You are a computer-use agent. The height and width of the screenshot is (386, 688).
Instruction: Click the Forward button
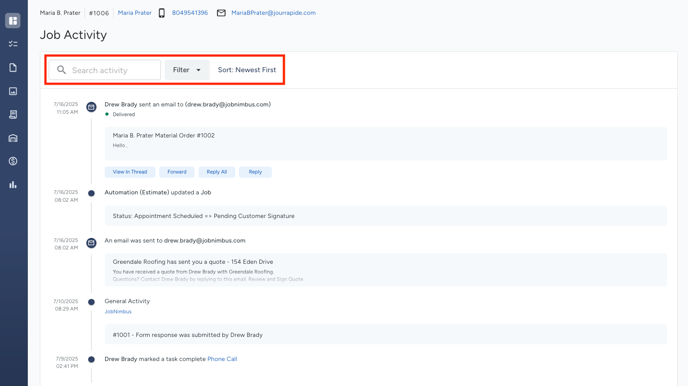point(177,172)
